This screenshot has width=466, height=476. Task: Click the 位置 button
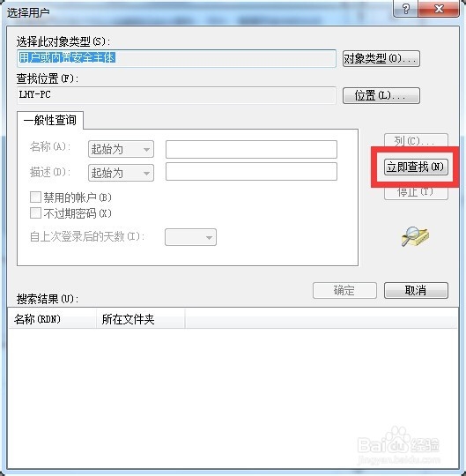381,95
